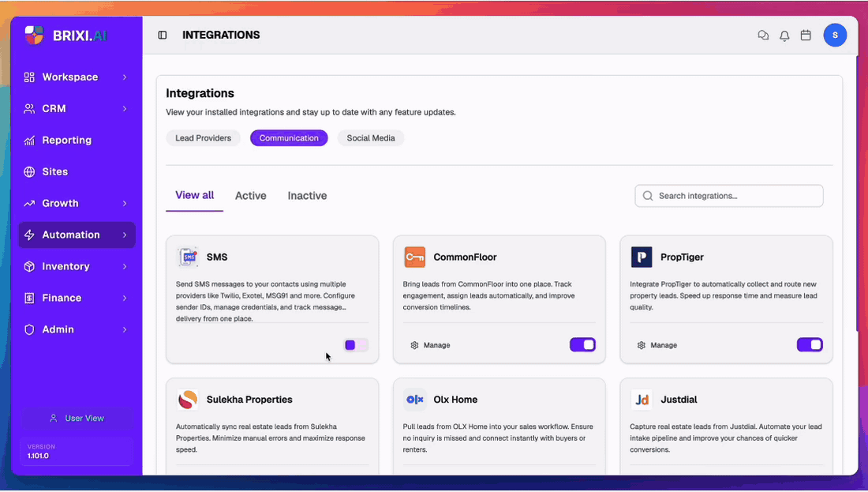
Task: Select the Communication category pill
Action: pyautogui.click(x=289, y=138)
